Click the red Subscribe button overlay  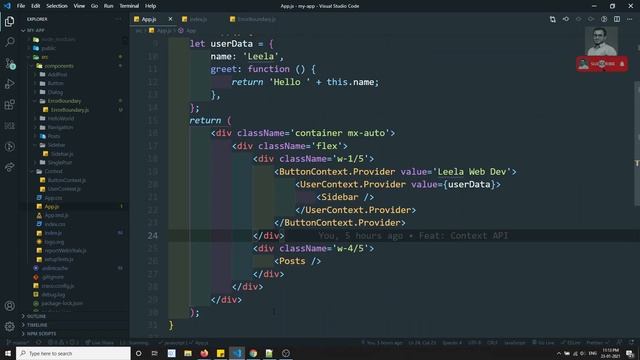[602, 64]
